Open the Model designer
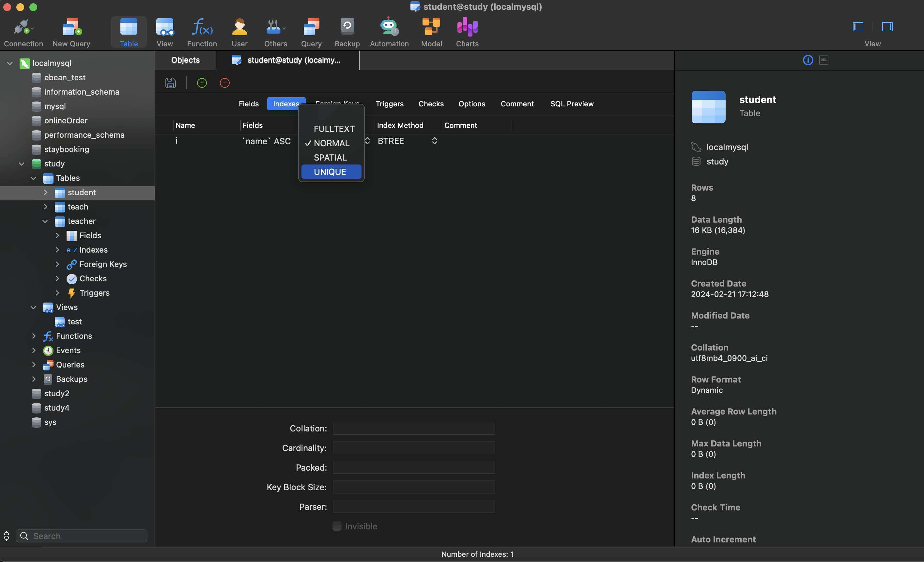The width and height of the screenshot is (924, 562). pos(431,32)
